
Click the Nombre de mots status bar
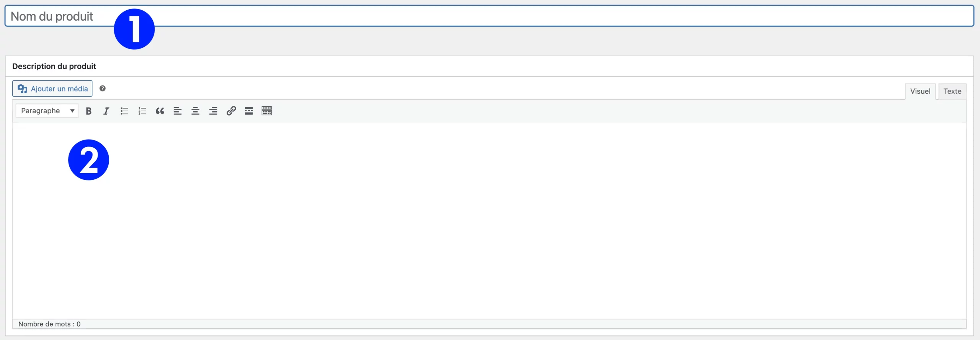pyautogui.click(x=49, y=324)
